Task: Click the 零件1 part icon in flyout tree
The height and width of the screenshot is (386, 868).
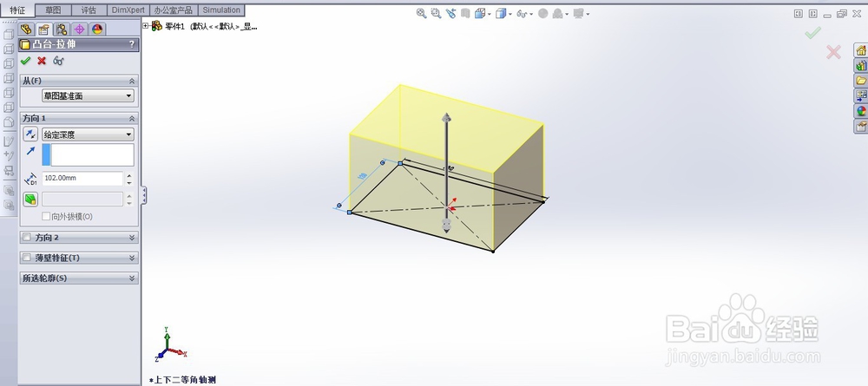Action: pyautogui.click(x=156, y=25)
